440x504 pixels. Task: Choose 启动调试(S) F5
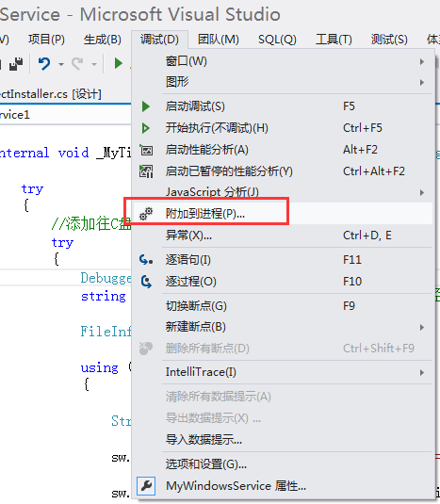pos(283,106)
